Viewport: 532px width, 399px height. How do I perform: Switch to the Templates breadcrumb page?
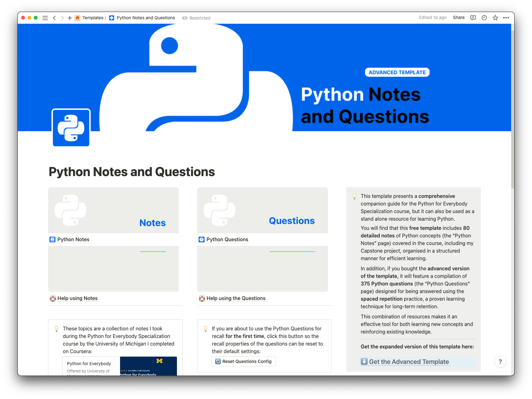[93, 18]
